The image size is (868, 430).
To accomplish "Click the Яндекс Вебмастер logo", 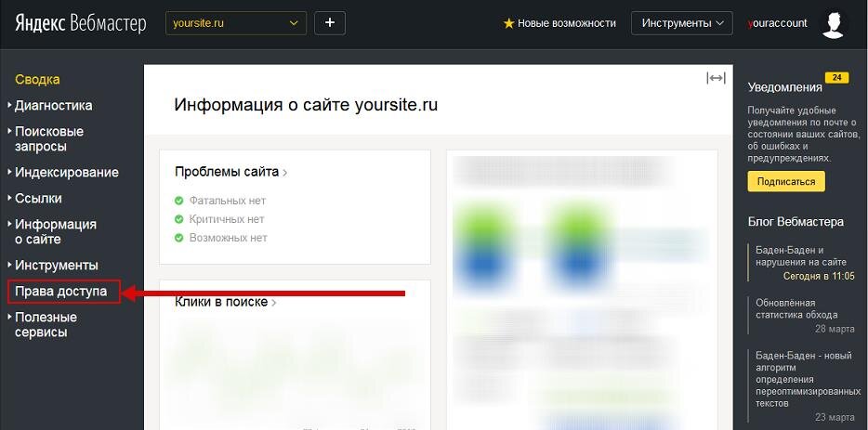I will 81,24.
